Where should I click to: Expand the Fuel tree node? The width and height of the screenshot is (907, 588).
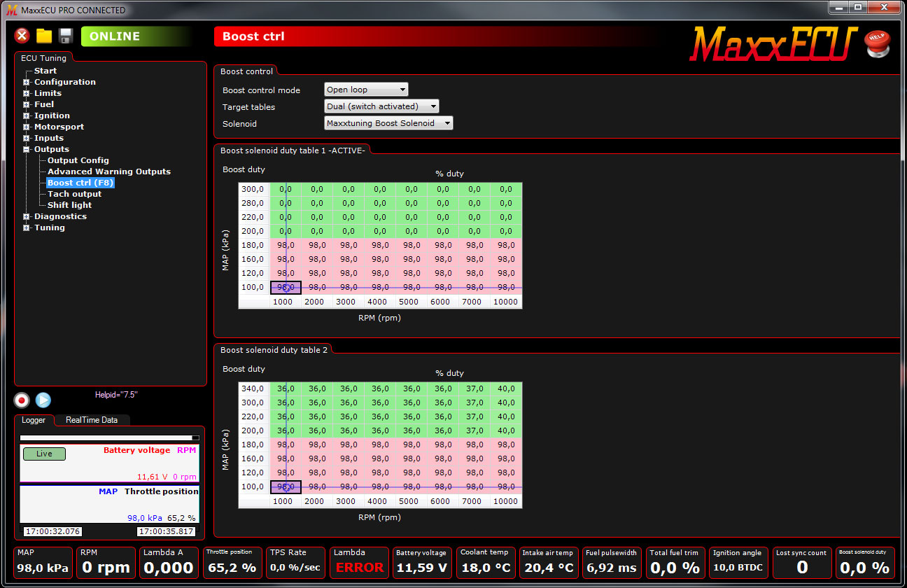point(27,104)
